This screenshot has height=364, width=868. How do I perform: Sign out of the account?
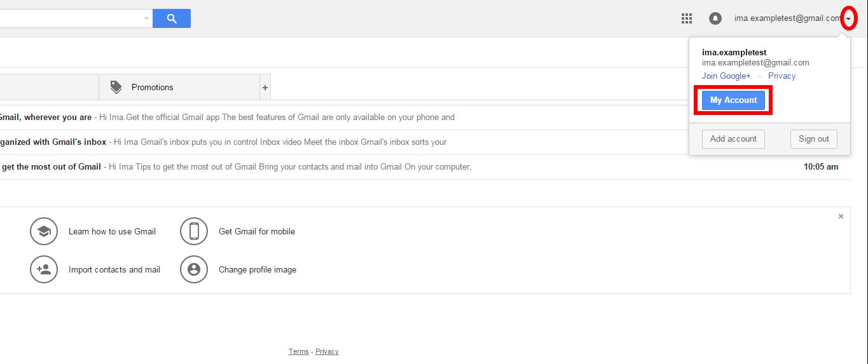pos(814,139)
